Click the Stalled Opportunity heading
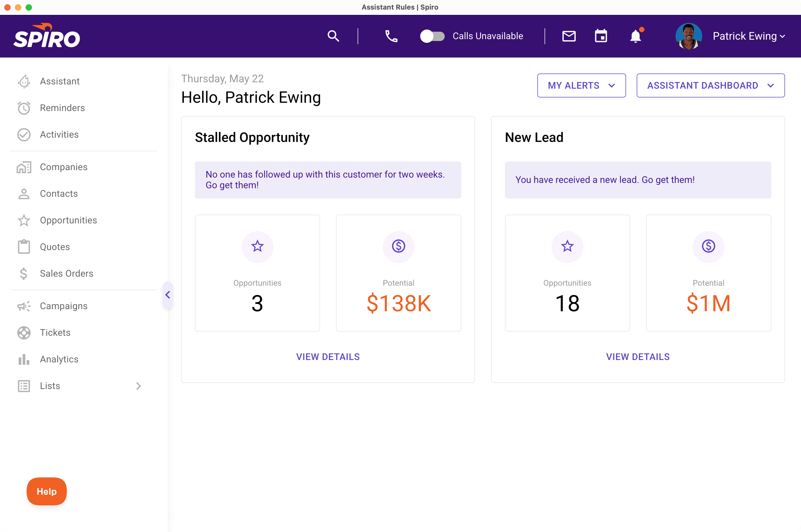Screen dimensions: 801x532 [x=252, y=138]
